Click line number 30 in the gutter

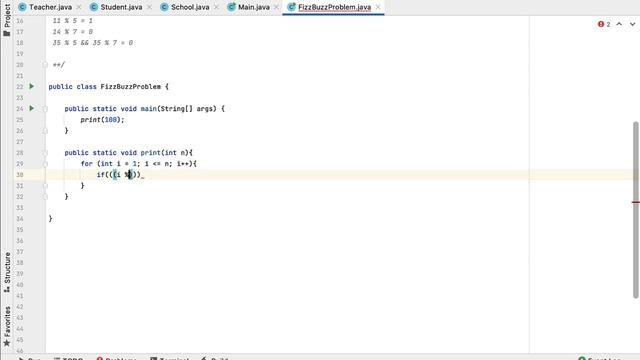tap(20, 175)
